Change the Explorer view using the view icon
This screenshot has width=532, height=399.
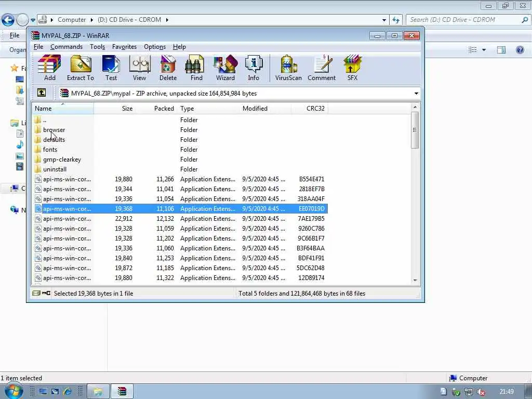[x=473, y=50]
